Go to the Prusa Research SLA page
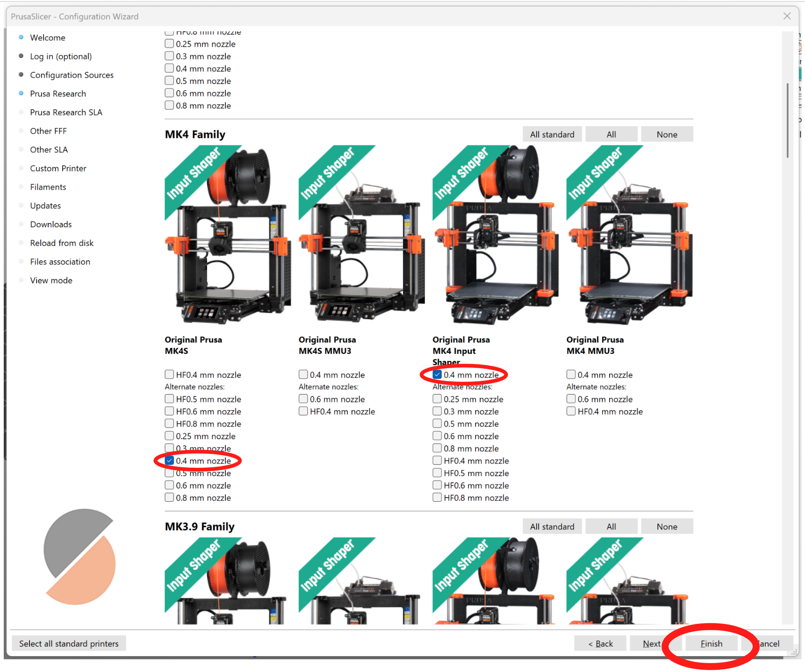805x672 pixels. pyautogui.click(x=66, y=112)
